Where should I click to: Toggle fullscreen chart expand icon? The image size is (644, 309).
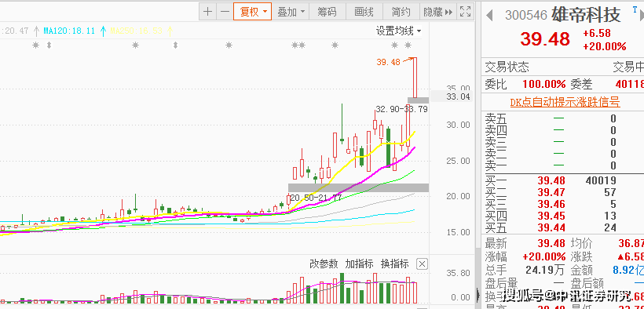coord(466,12)
